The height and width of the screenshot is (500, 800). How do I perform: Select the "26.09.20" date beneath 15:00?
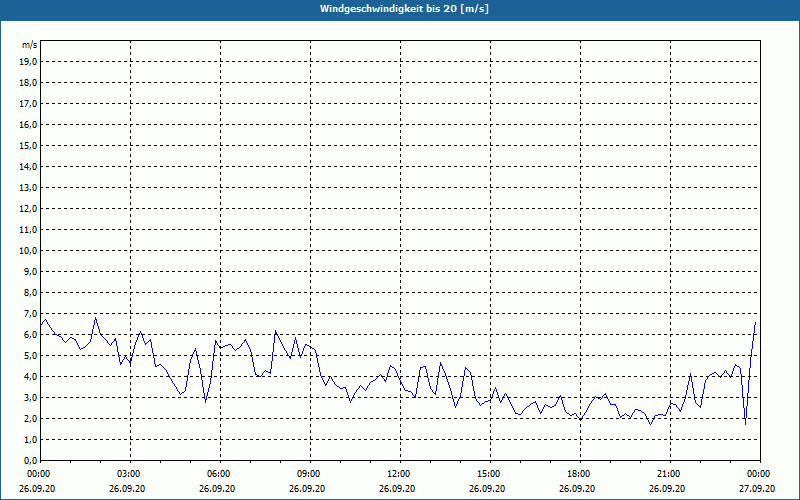click(487, 488)
